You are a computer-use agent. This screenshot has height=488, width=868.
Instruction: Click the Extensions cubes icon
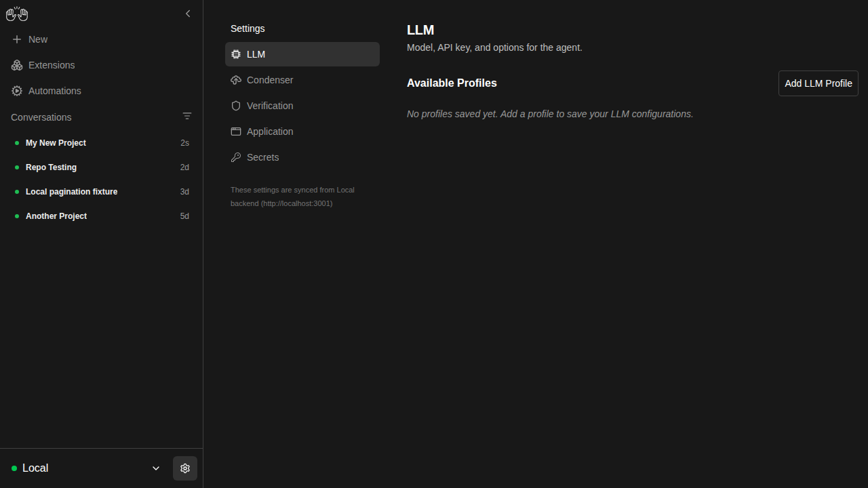point(17,65)
